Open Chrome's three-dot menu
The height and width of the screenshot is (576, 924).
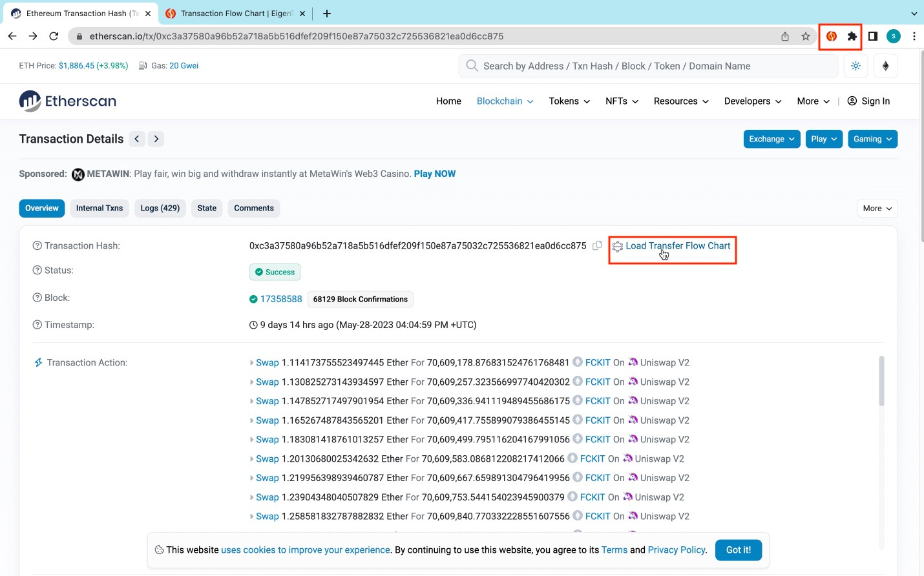(914, 36)
